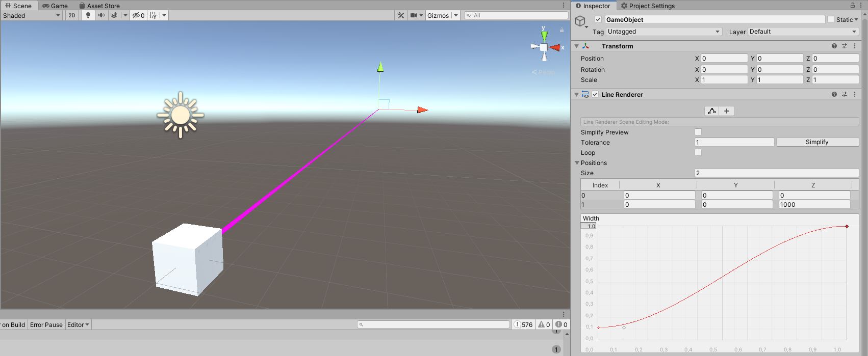Open the component editor tools icon
This screenshot has height=356, width=868.
pos(401,15)
